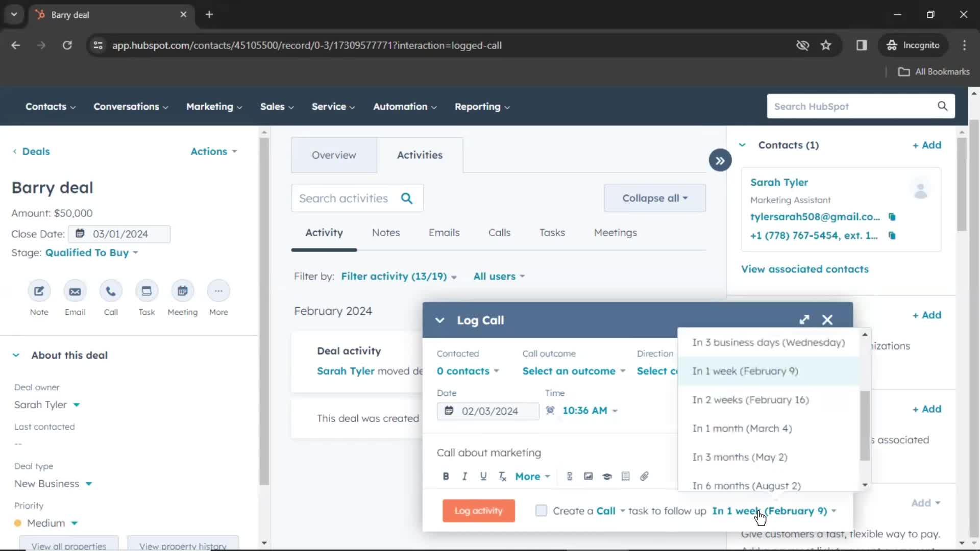Viewport: 980px width, 551px height.
Task: Click the Log activity button
Action: tap(478, 511)
